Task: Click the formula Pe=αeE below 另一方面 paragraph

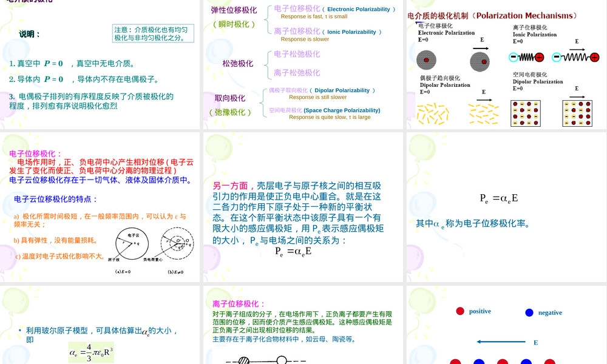Action: (293, 252)
